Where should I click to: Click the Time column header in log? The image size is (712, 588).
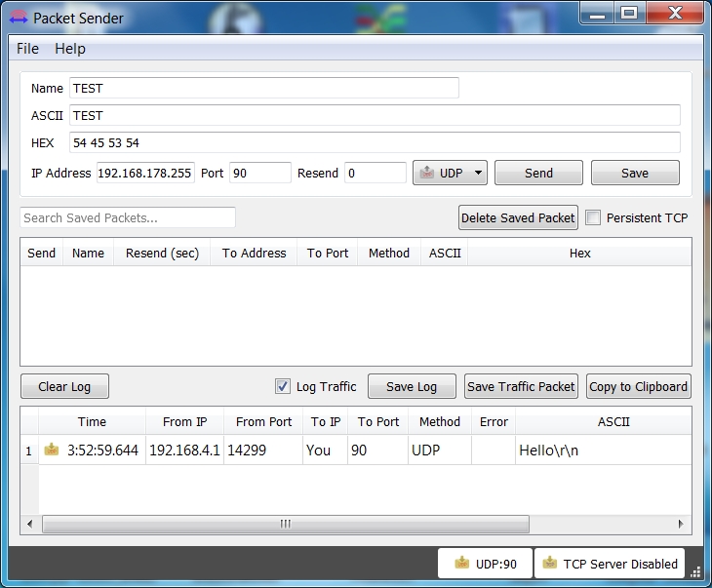[93, 422]
